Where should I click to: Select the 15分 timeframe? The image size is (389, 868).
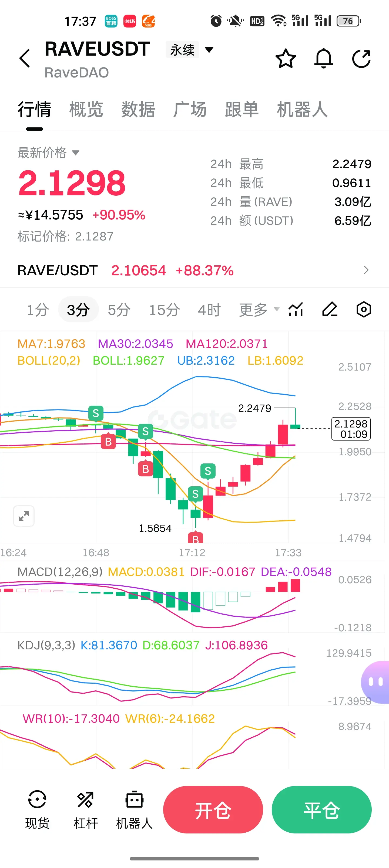pyautogui.click(x=165, y=309)
